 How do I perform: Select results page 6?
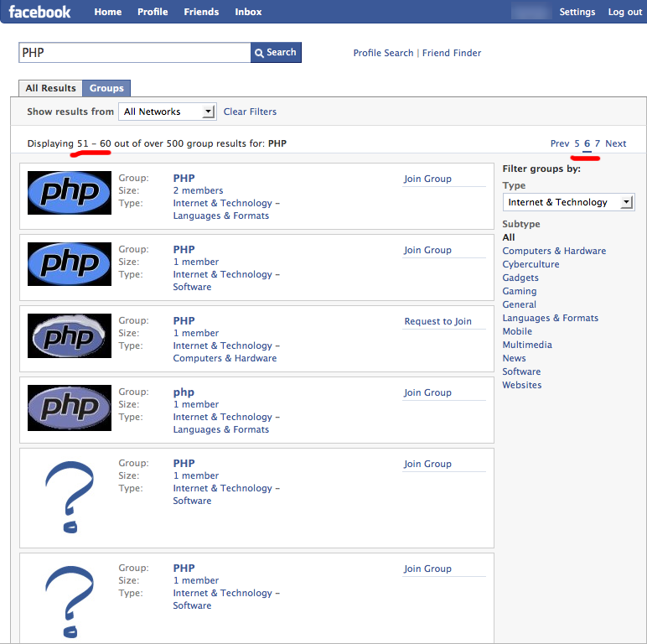pyautogui.click(x=587, y=143)
